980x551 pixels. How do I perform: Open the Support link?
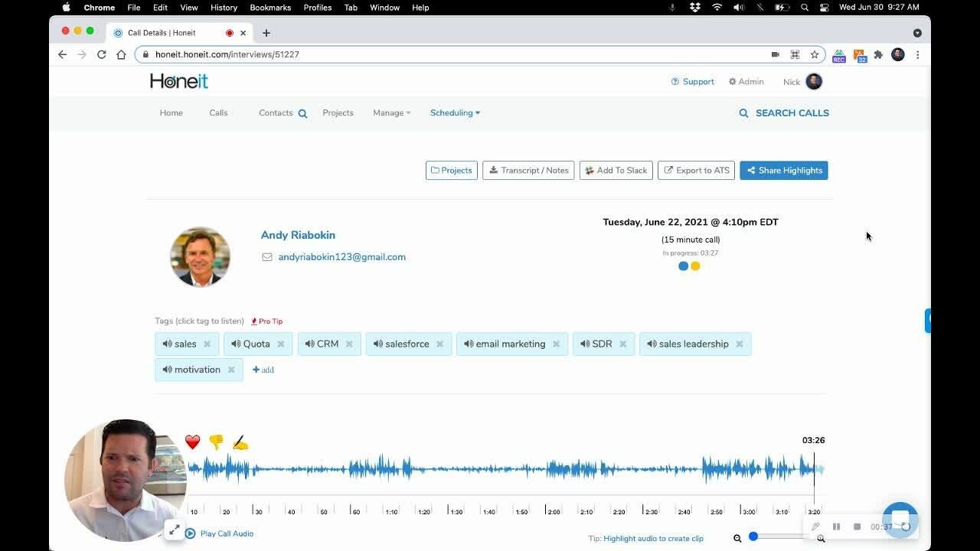coord(692,82)
